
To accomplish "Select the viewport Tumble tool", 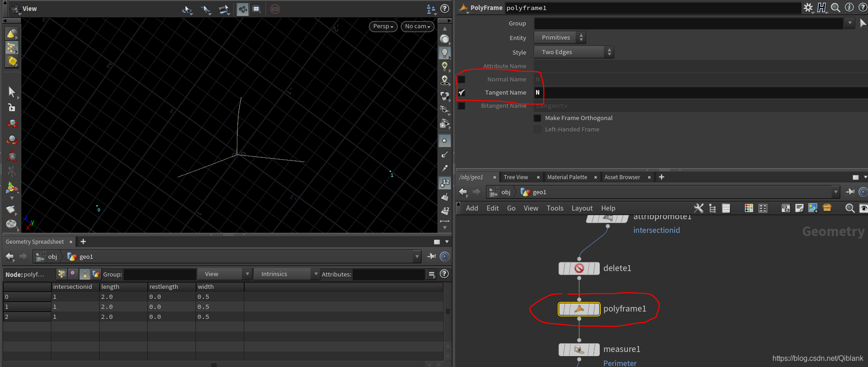I will coord(187,9).
